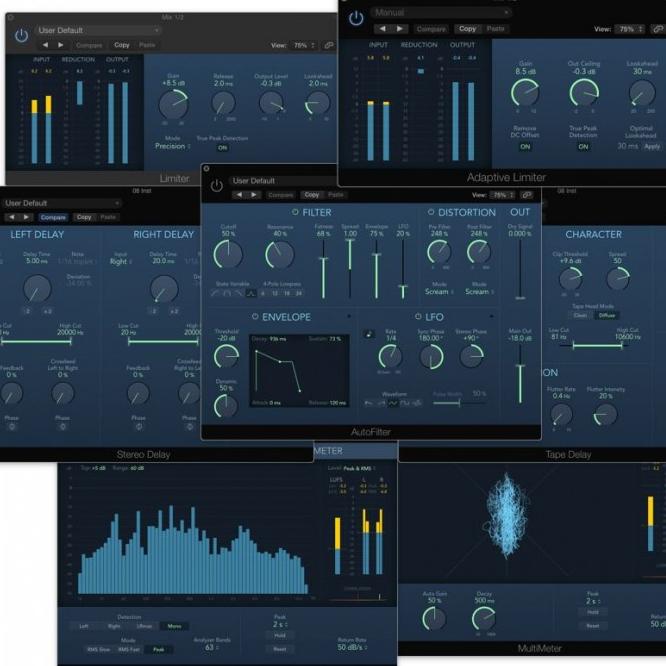Screen dimensions: 666x666
Task: Click the AutoFilter Resonance knob
Action: (x=279, y=254)
